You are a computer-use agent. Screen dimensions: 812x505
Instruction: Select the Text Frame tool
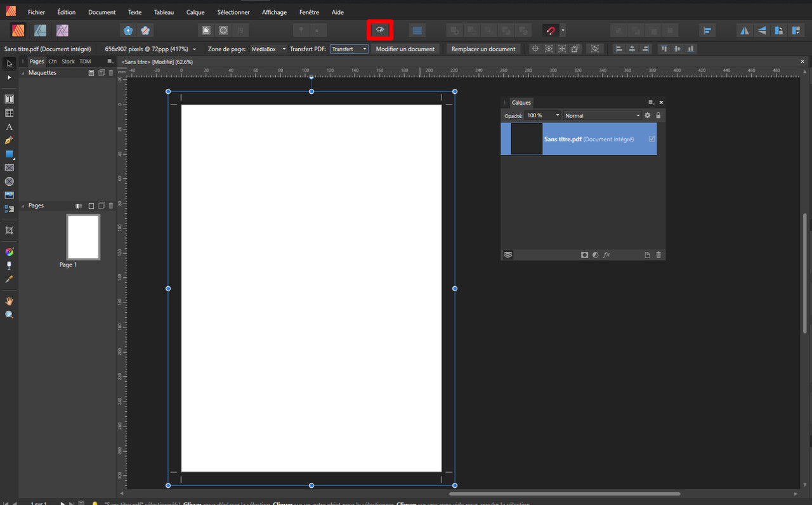coord(9,99)
